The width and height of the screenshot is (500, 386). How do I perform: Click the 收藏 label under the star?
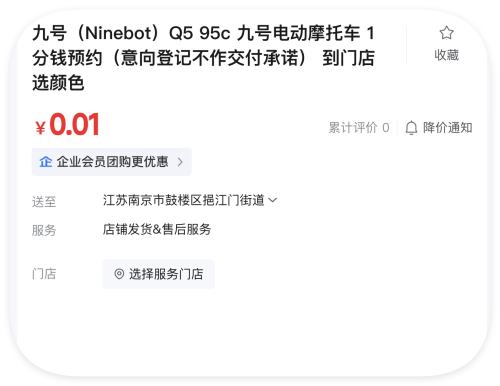coord(446,55)
